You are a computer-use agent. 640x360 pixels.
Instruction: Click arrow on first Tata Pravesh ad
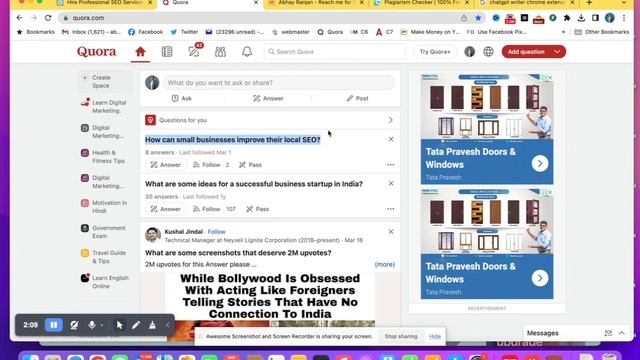(540, 164)
